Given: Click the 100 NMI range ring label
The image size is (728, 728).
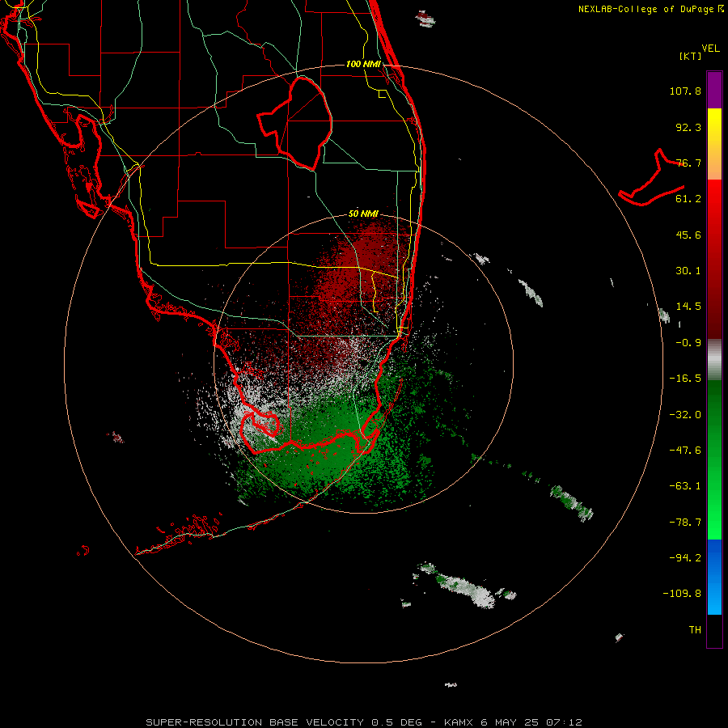Looking at the screenshot, I should pyautogui.click(x=363, y=64).
